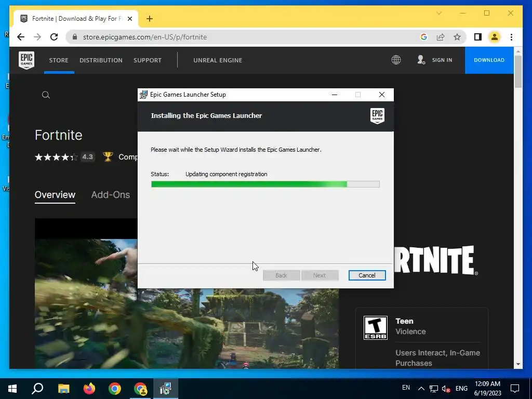Click the installation progress bar
The height and width of the screenshot is (399, 532).
tap(265, 184)
